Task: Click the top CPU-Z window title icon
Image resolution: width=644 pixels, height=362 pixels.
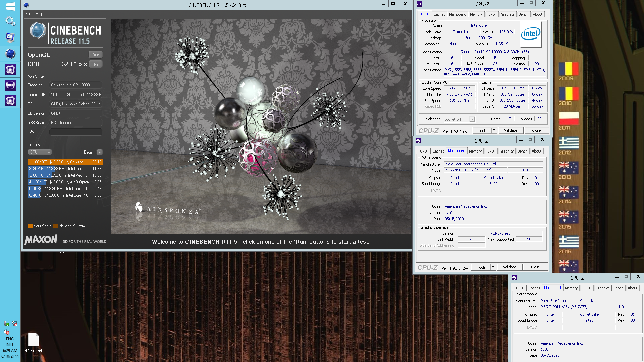Action: click(x=419, y=4)
